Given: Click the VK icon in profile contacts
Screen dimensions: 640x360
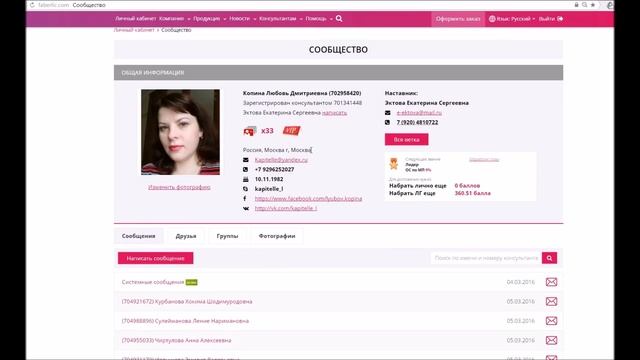Looking at the screenshot, I should 246,208.
